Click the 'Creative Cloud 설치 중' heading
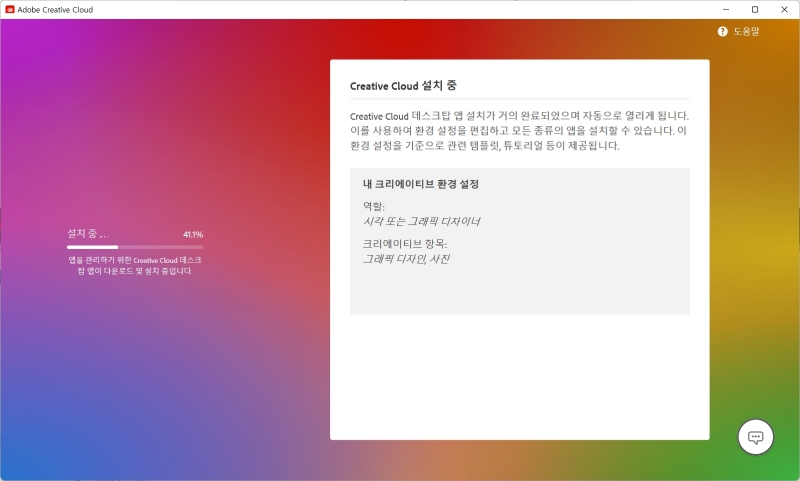Screen dimensions: 800x481 click(x=403, y=86)
